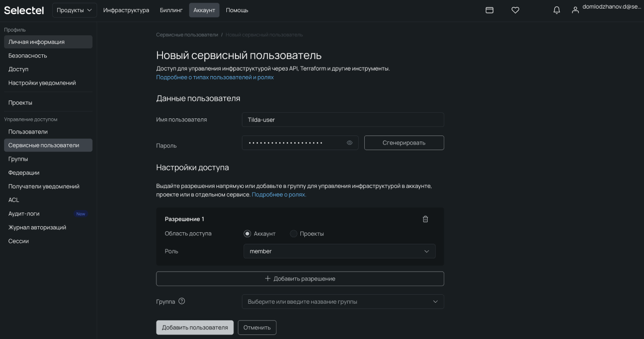
Task: Select the Аккаунт access scope radio button
Action: click(247, 233)
